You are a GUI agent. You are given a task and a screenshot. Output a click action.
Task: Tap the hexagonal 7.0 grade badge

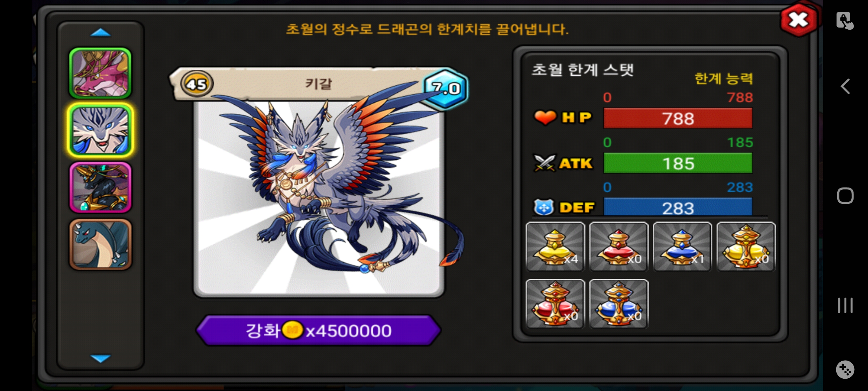(446, 88)
